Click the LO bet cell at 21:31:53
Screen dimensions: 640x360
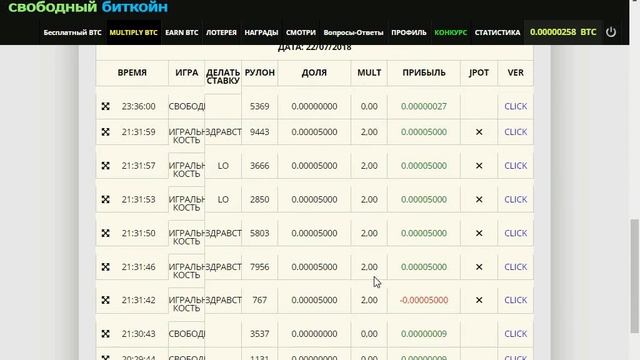click(223, 199)
